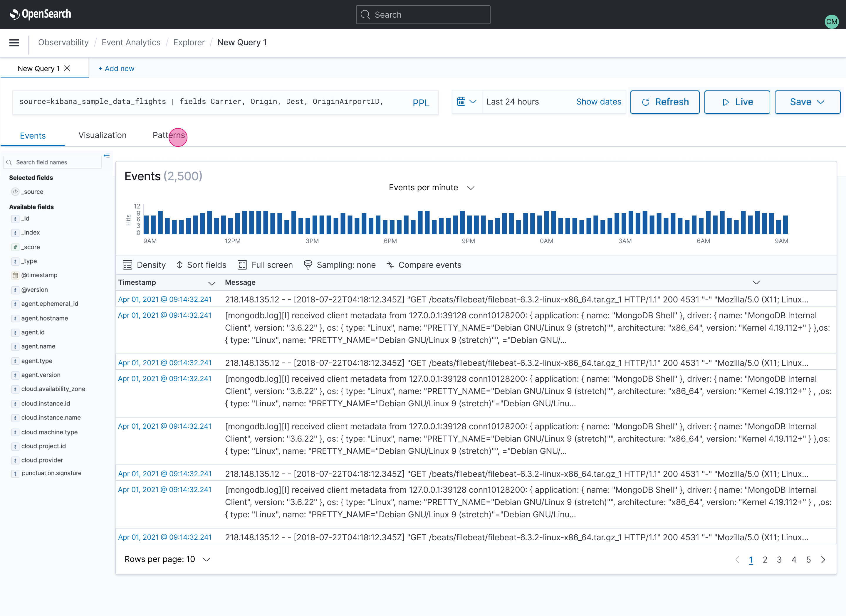Click the @timestamp calendar field icon
The height and width of the screenshot is (616, 846).
pos(15,275)
